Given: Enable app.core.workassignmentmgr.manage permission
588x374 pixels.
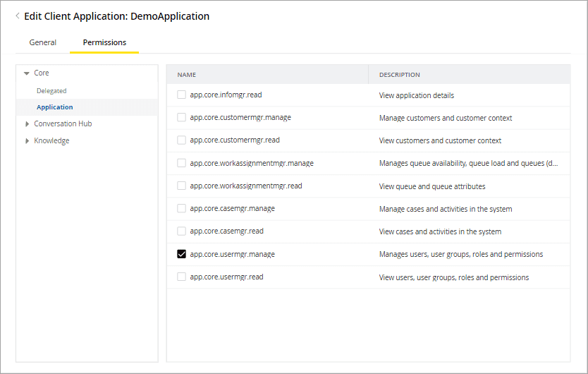Looking at the screenshot, I should click(182, 163).
